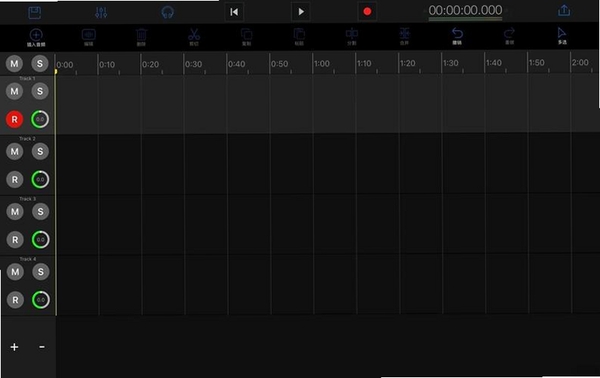600x378 pixels.
Task: Start playback with the play button
Action: point(301,12)
